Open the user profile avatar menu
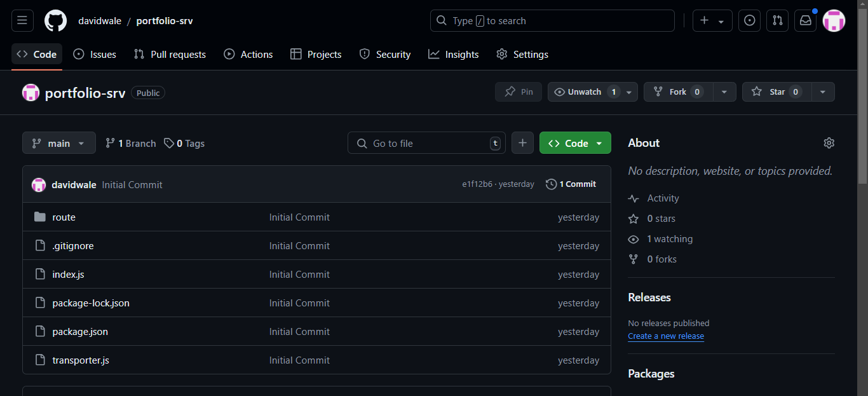868x396 pixels. pos(834,21)
